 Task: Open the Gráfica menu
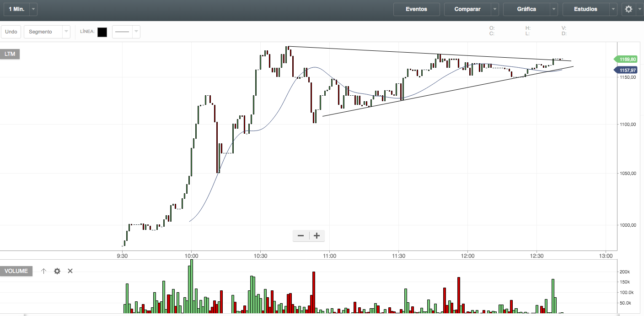coord(526,9)
